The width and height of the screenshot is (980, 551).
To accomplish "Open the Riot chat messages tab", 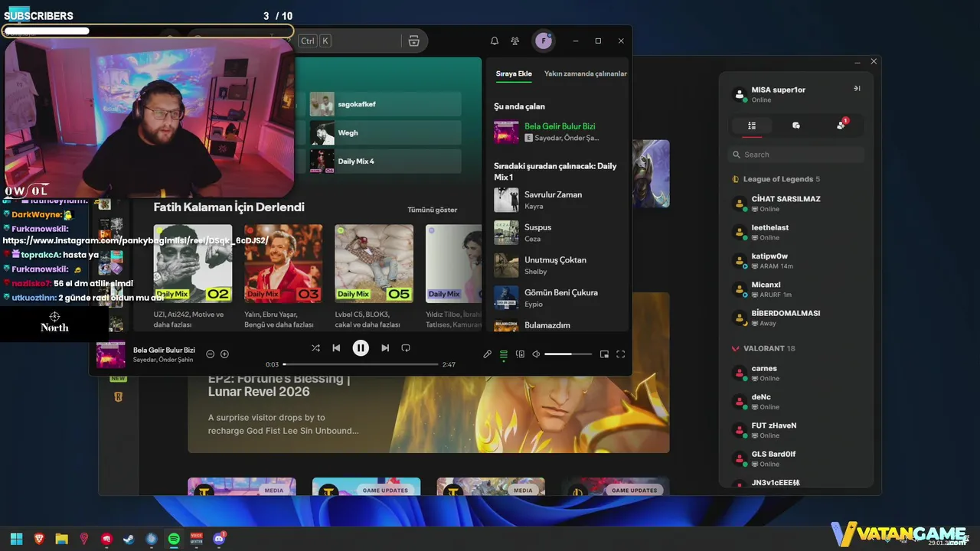I will (795, 126).
